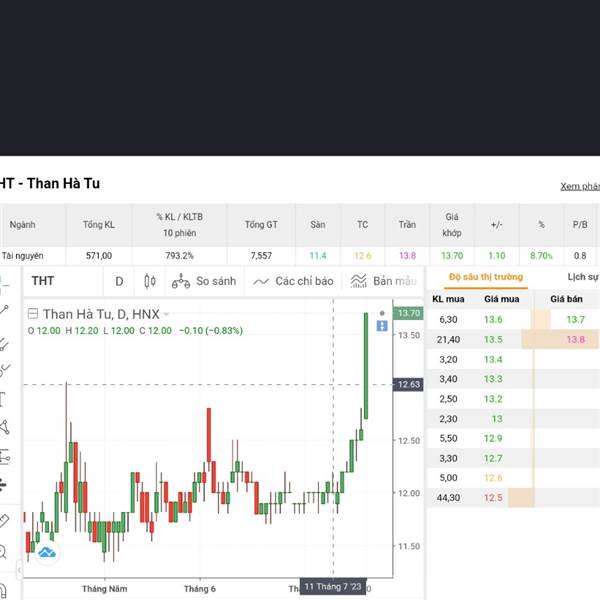Change the D time interval
The image size is (600, 600).
click(x=119, y=281)
